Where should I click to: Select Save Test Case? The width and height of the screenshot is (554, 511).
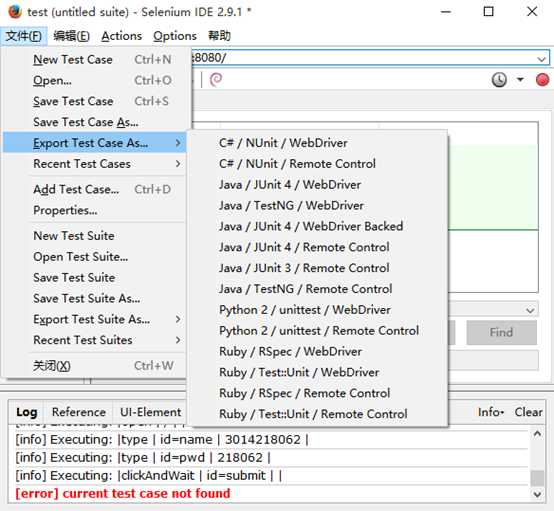[94, 101]
